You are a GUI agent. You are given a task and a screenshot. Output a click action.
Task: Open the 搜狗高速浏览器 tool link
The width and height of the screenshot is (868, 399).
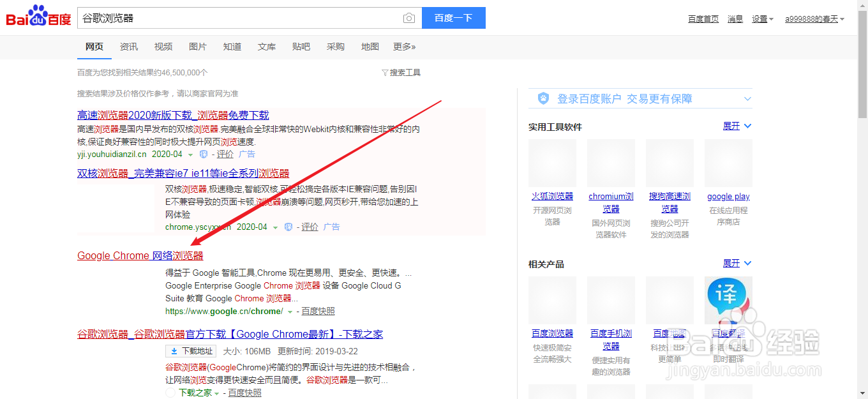click(x=670, y=202)
